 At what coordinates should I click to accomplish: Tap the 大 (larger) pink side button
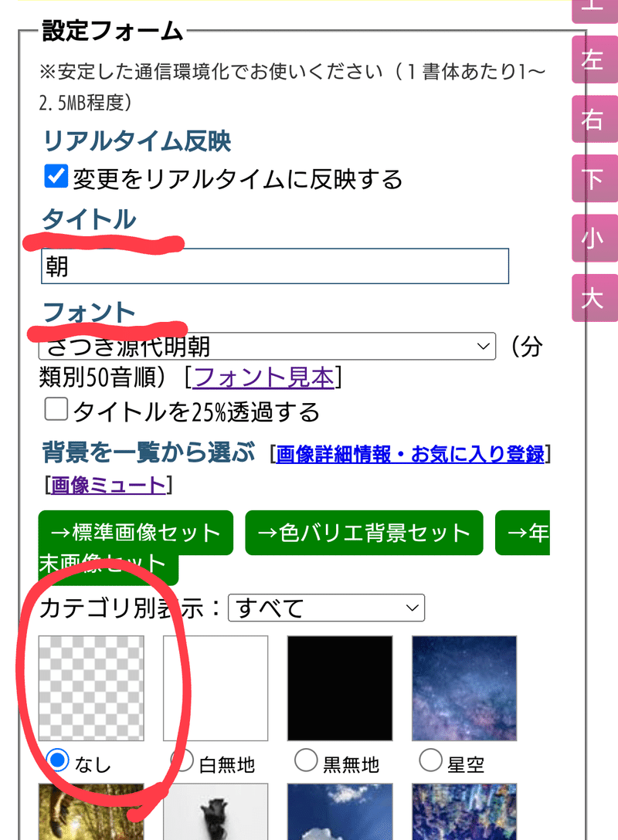[594, 298]
